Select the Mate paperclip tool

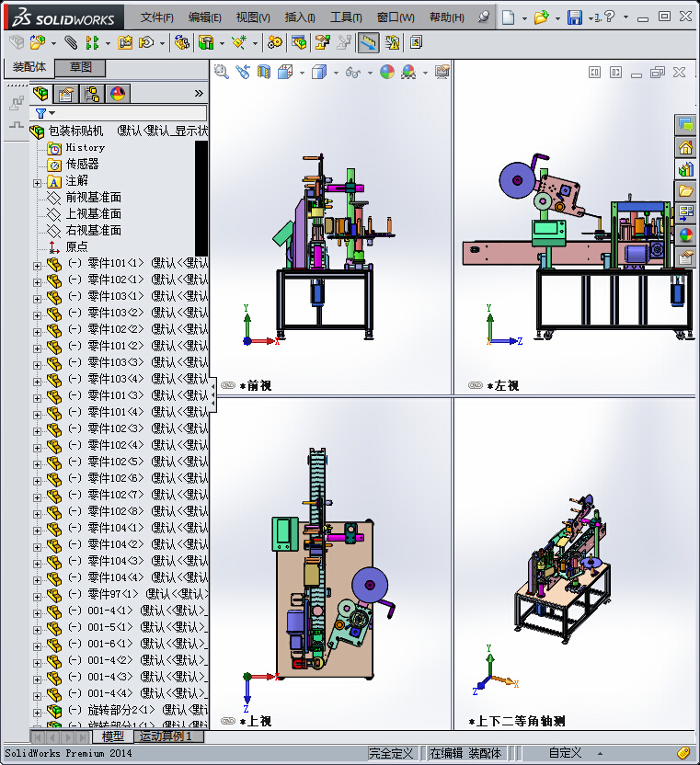(71, 43)
